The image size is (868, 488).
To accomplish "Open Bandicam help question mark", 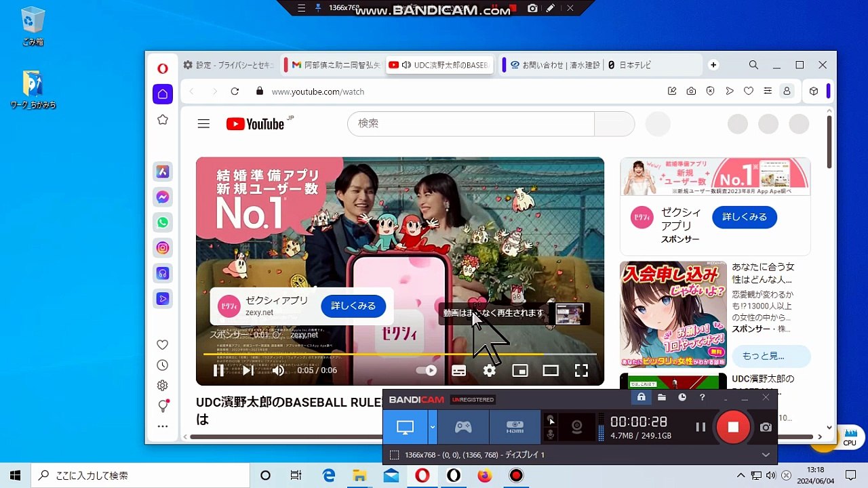I will pos(703,398).
